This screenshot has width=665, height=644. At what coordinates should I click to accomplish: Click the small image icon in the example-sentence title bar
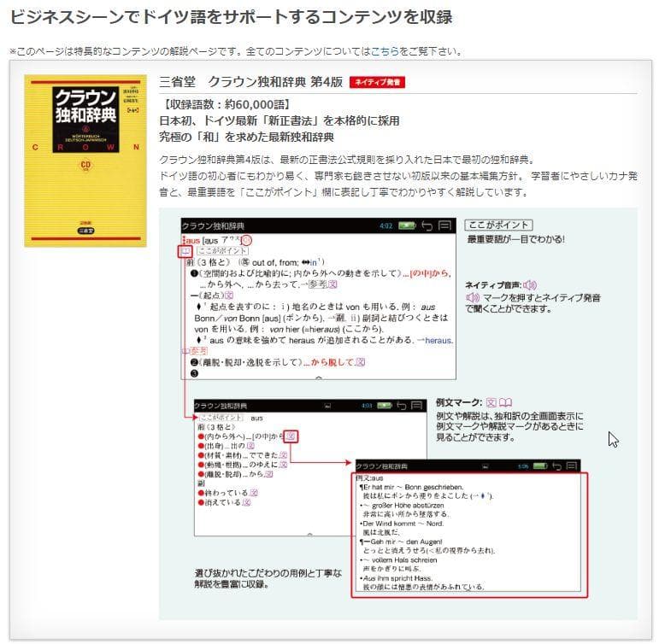click(486, 466)
